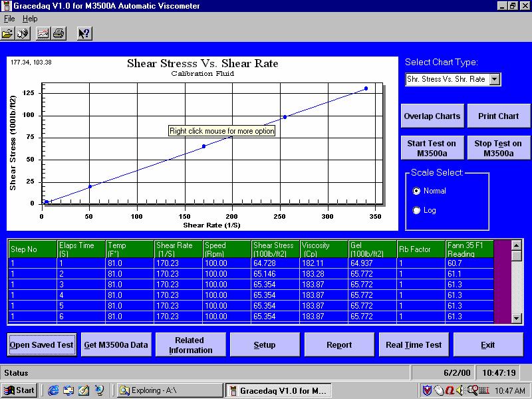Click the Setup button

[265, 344]
